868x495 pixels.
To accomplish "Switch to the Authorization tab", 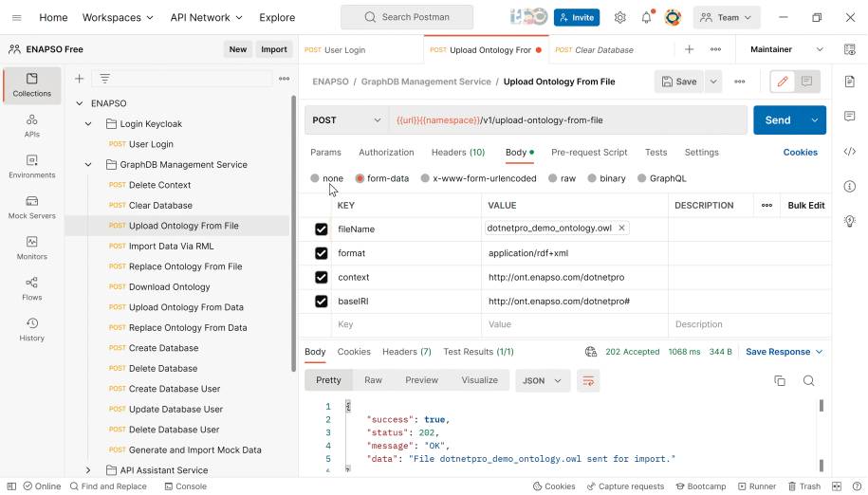I will (386, 153).
